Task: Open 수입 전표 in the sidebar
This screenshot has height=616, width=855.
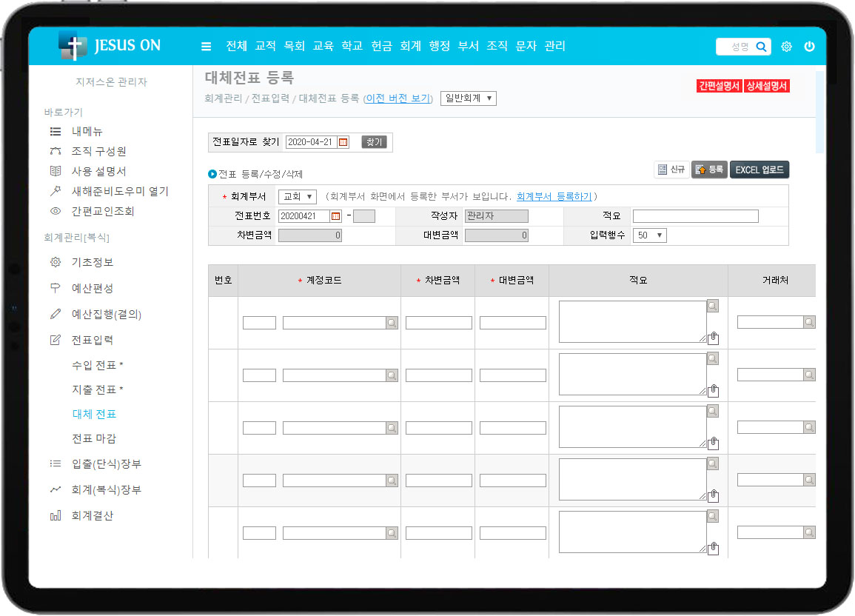Action: click(97, 366)
